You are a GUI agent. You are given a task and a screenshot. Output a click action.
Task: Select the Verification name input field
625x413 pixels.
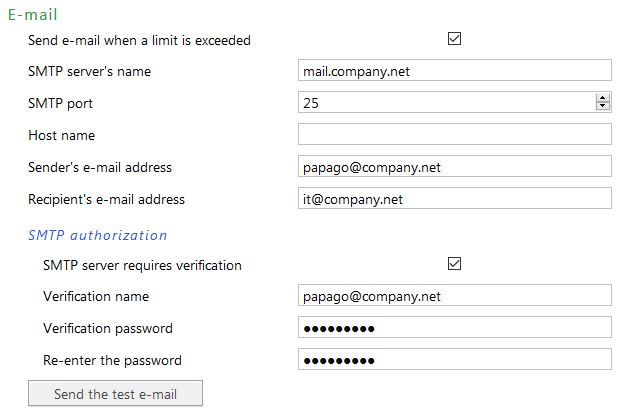(x=454, y=296)
